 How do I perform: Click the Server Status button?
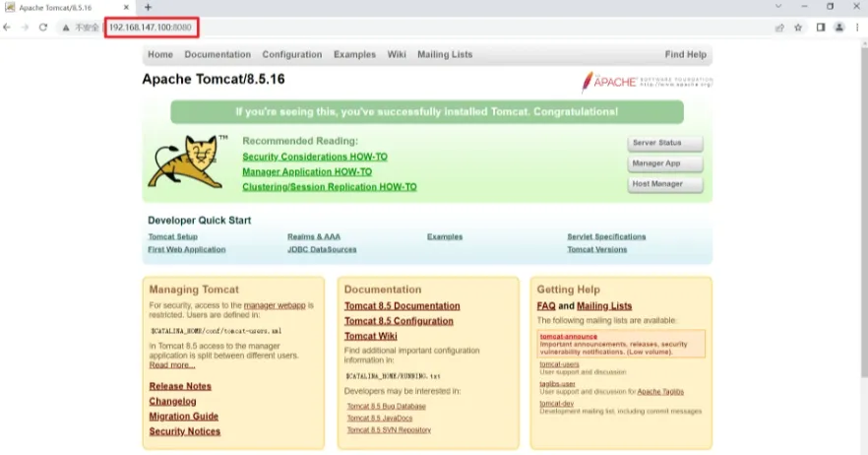[665, 143]
